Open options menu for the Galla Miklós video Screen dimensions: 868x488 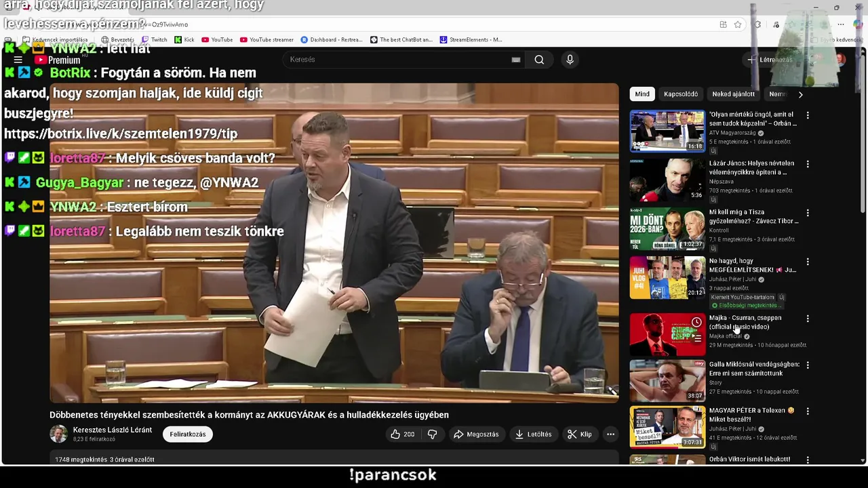point(807,365)
